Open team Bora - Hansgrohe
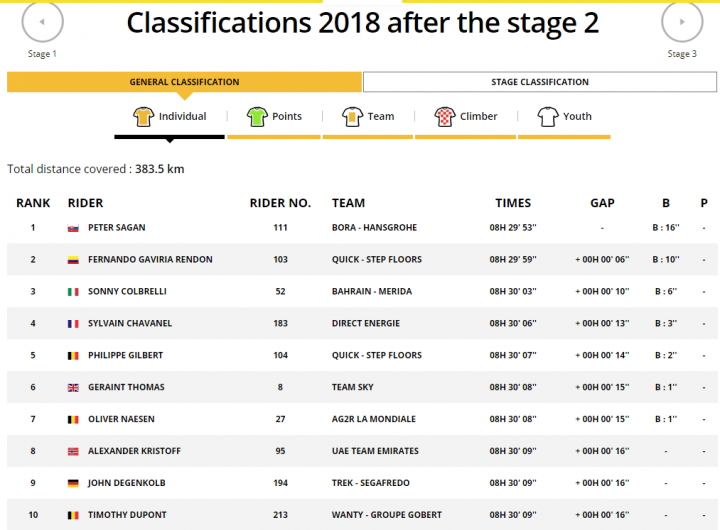Image resolution: width=720 pixels, height=530 pixels. pyautogui.click(x=374, y=228)
